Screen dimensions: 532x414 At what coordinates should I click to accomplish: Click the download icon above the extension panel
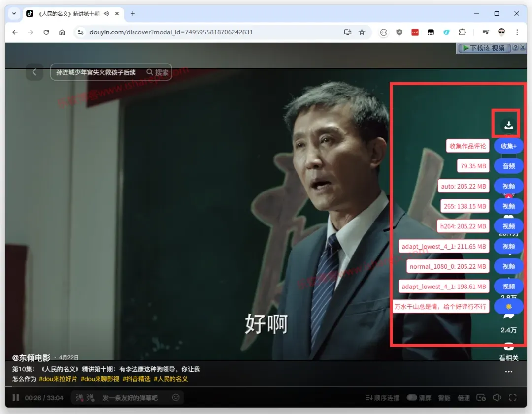[x=508, y=125]
